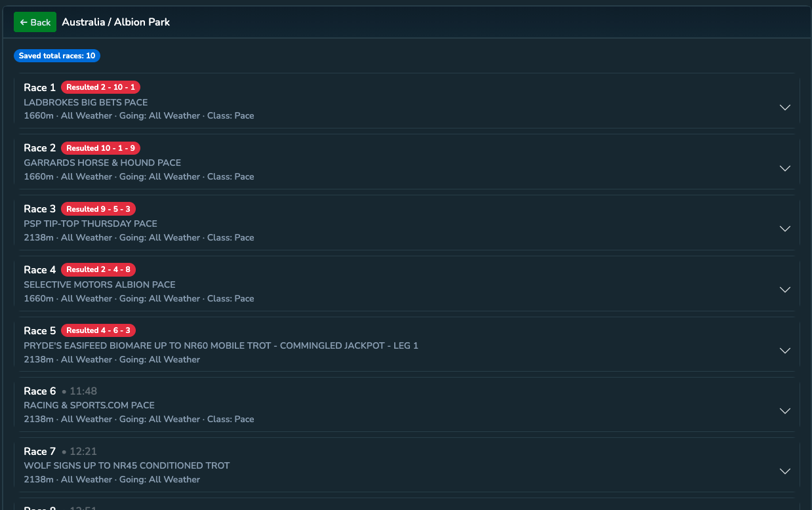Viewport: 812px width, 510px height.
Task: Click the 'Resulted 10 - 1 - 9' badge
Action: [100, 148]
